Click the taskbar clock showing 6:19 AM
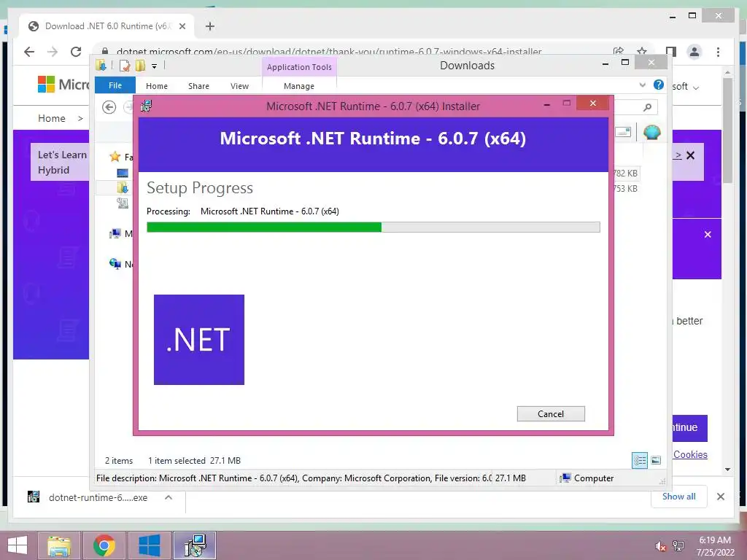Viewport: 747px width, 560px height. (715, 546)
